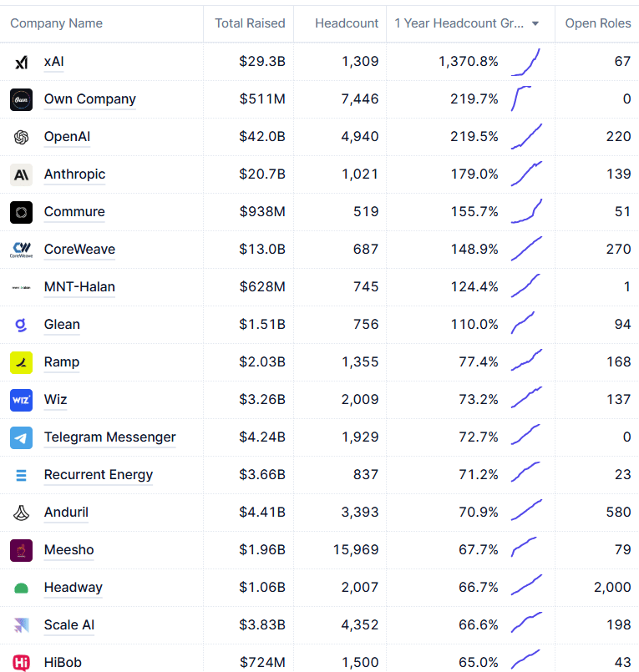Sort by the Company Name column header
Viewport: 639px width, 672px height.
[x=56, y=23]
